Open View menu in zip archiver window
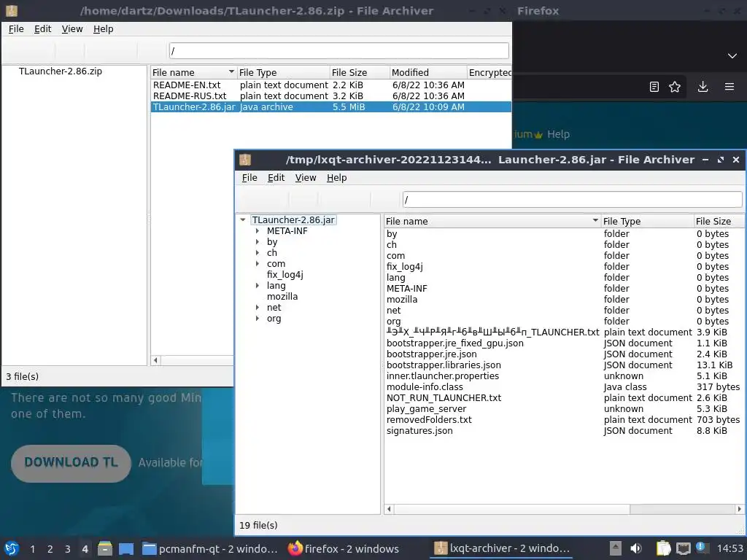This screenshot has height=560, width=747. pyautogui.click(x=72, y=29)
